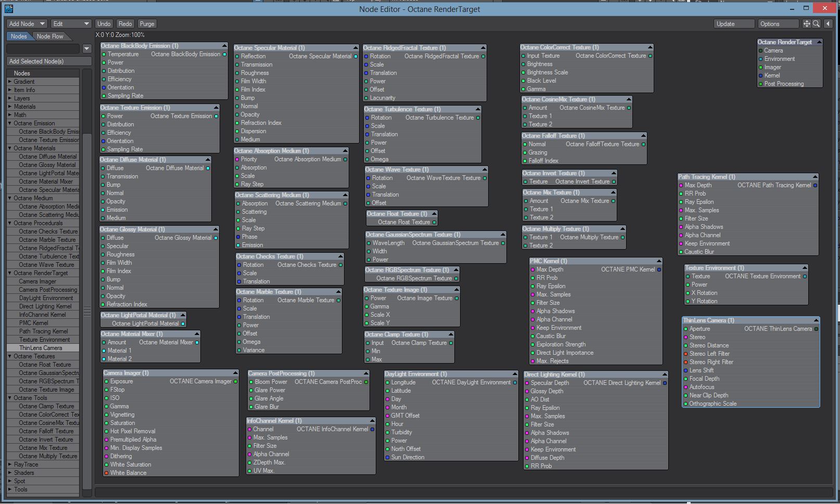
Task: Open the Add Node dropdown
Action: point(27,24)
